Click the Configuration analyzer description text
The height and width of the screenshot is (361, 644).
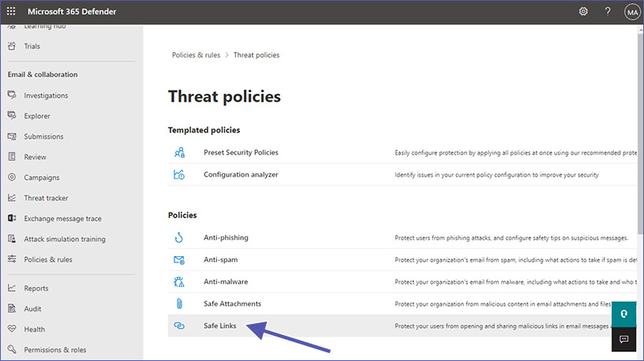[x=496, y=175]
